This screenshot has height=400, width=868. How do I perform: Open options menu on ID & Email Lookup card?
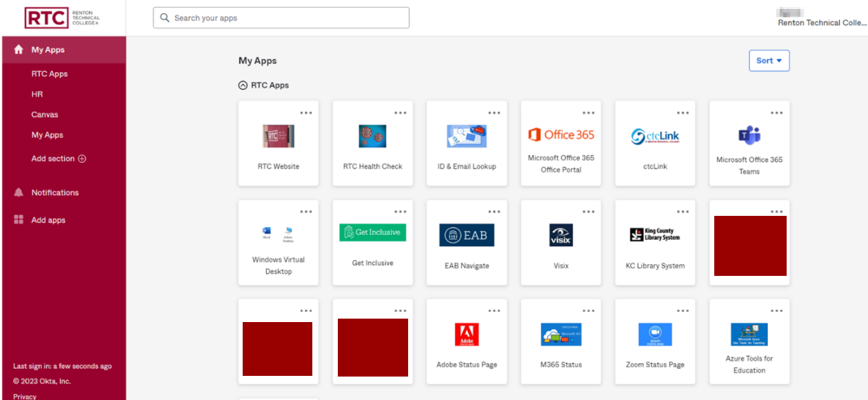(494, 113)
